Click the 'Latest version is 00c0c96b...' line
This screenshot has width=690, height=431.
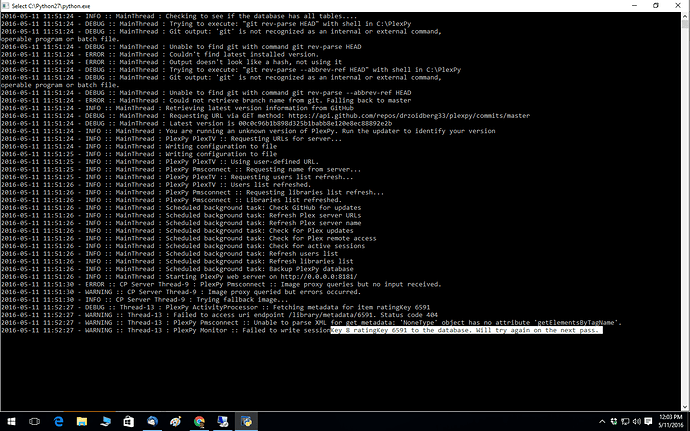pos(196,124)
